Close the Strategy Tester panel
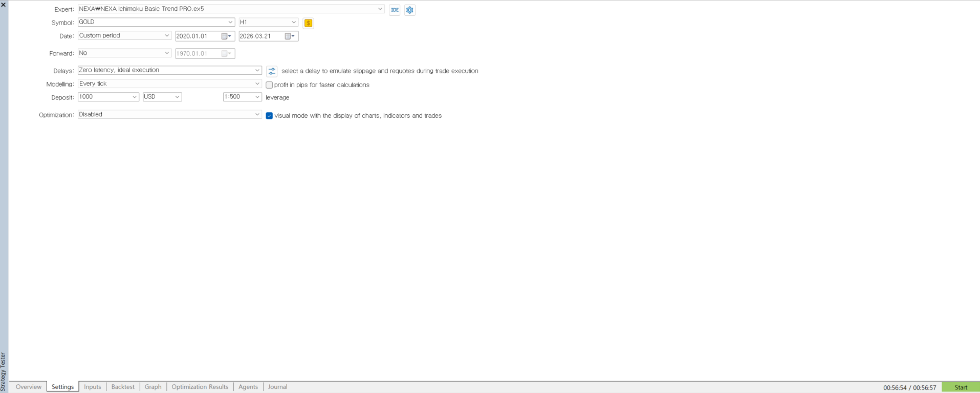This screenshot has width=980, height=393. [x=4, y=5]
